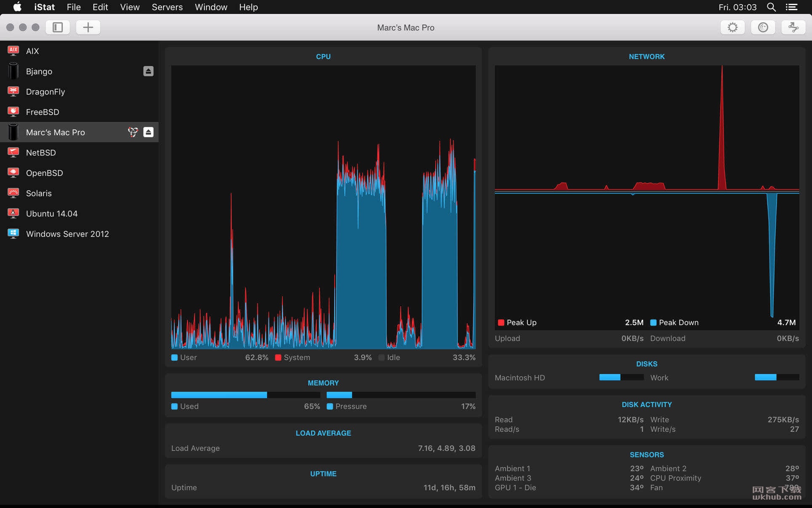
Task: Click the LOAD AVERAGE heading
Action: 323,433
